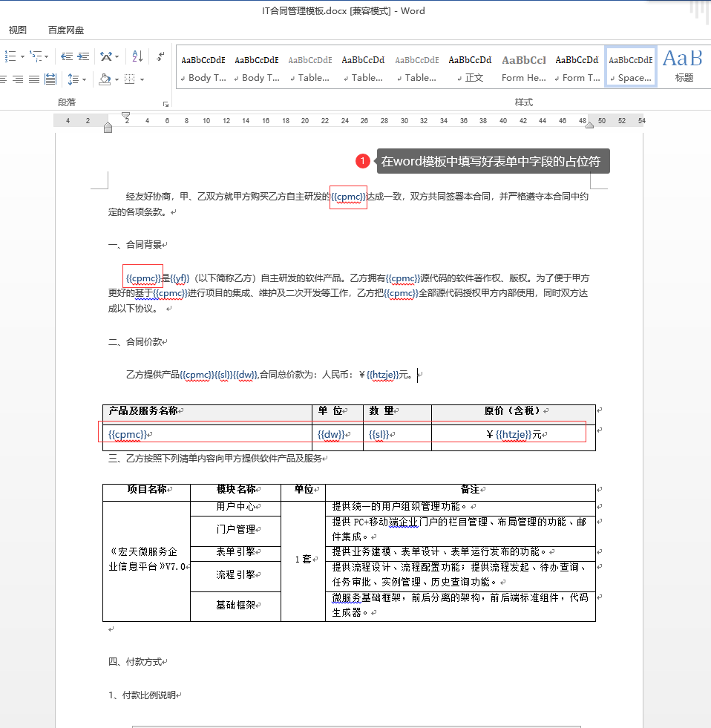The image size is (711, 728).
Task: Sort selected text A to Z
Action: [137, 56]
